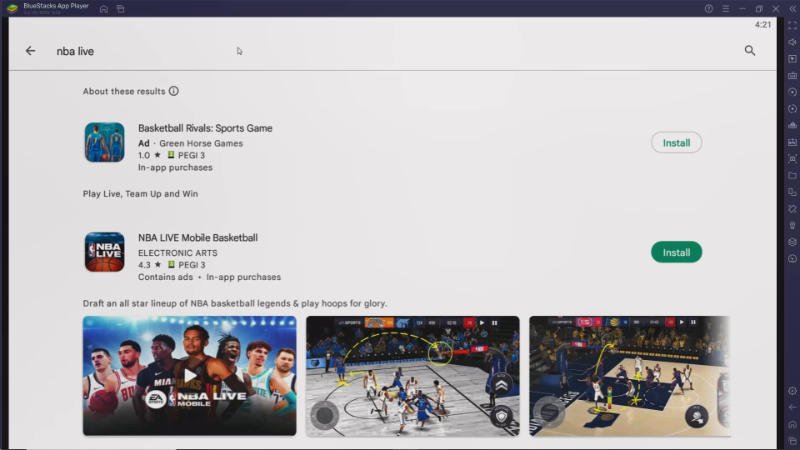Open BlueStacks settings gear in sidebar
Viewport: 800px width, 450px height.
pos(792,391)
